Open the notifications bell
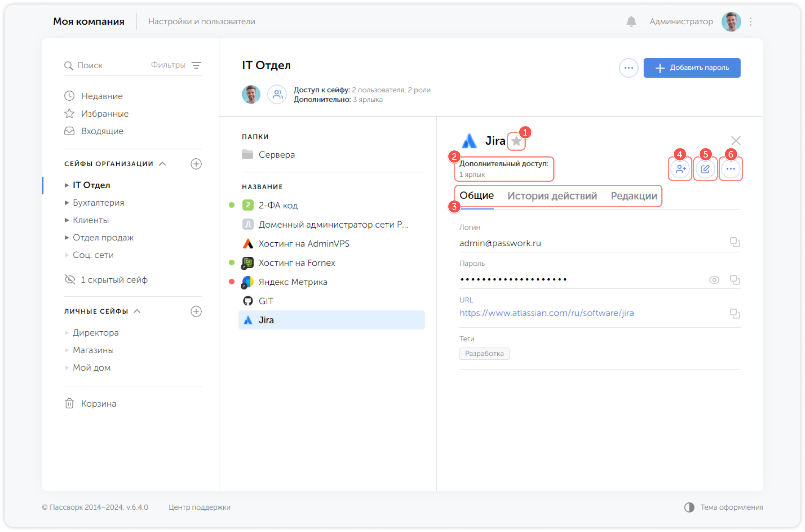 pos(631,22)
